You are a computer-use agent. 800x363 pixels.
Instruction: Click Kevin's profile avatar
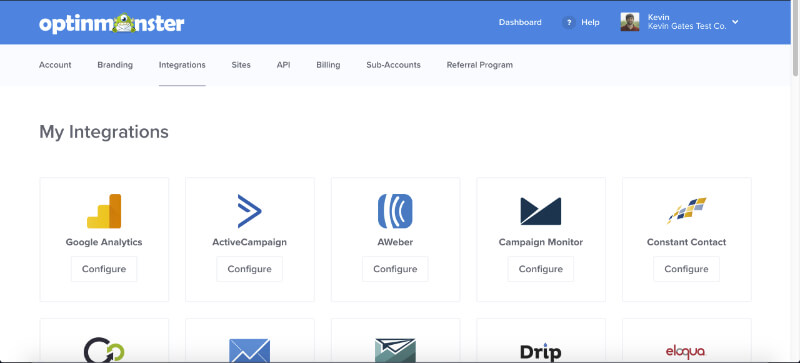pyautogui.click(x=630, y=22)
